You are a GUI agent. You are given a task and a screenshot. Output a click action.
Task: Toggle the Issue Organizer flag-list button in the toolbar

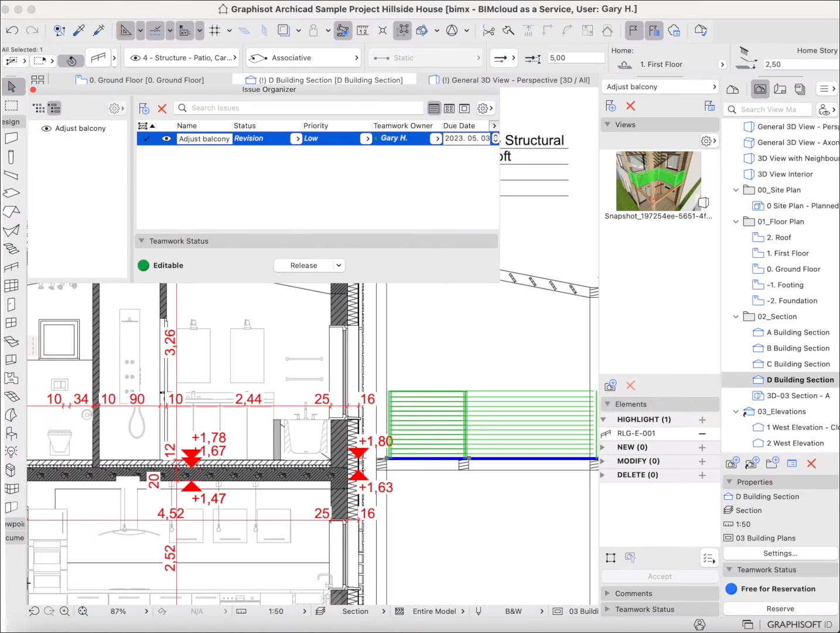pos(654,30)
